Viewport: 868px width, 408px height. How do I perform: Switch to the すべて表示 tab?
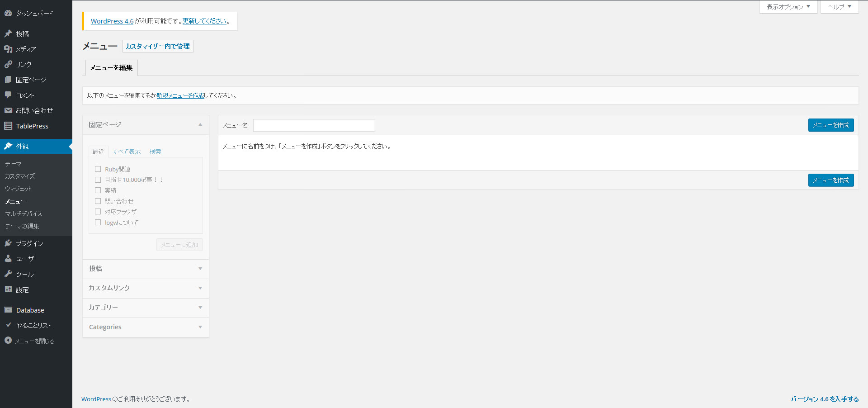127,152
